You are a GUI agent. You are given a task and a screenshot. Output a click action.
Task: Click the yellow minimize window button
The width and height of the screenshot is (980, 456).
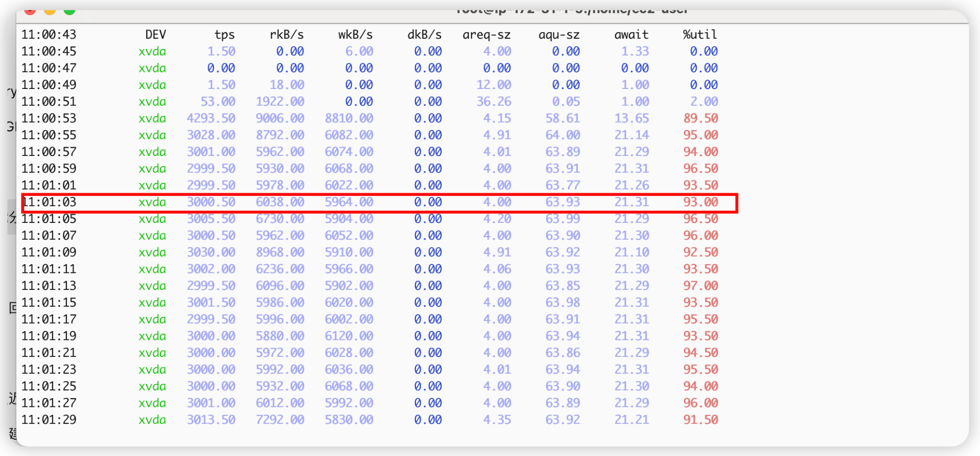[50, 11]
